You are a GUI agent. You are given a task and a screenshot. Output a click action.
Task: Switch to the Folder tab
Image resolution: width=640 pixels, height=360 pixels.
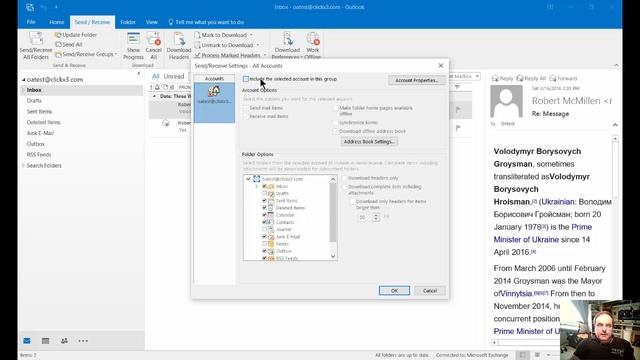128,22
